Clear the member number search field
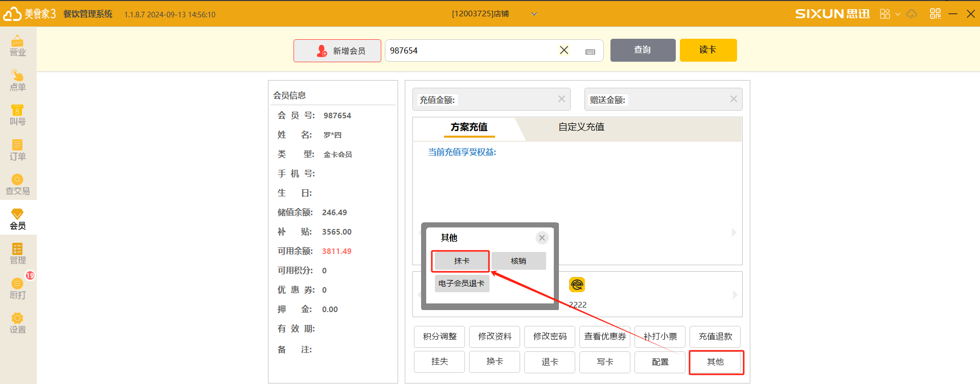Viewport: 980px width, 384px height. pos(564,50)
